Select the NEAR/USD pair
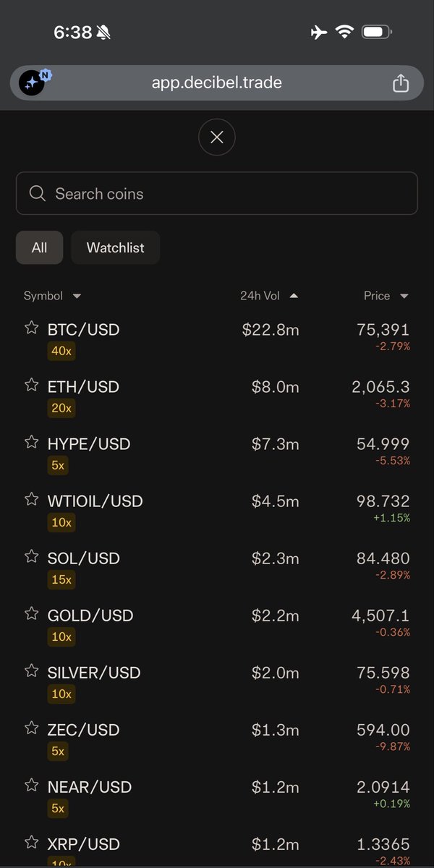This screenshot has height=868, width=434. [x=217, y=796]
